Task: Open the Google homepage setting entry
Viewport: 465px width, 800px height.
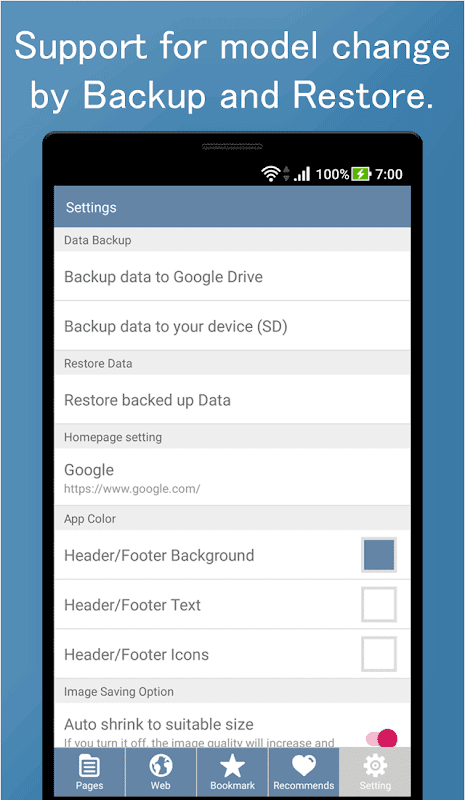Action: pyautogui.click(x=232, y=478)
